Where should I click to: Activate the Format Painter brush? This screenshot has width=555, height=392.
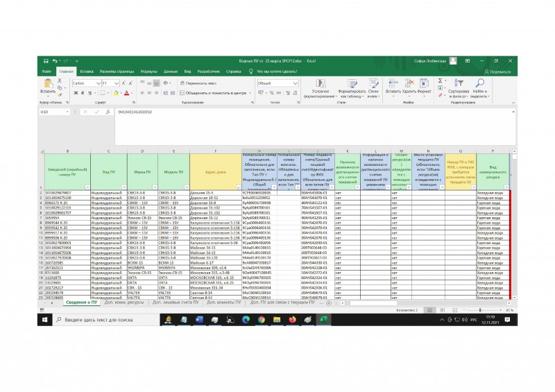60,94
